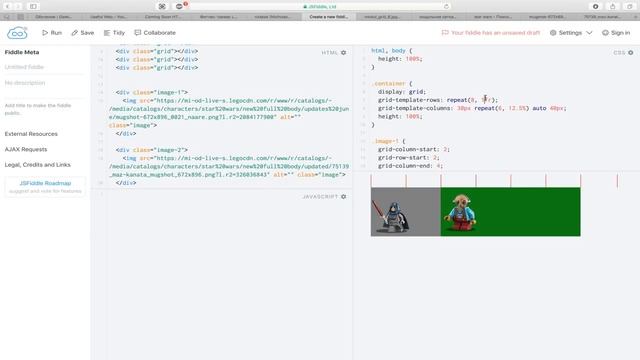Switch to the 'Coming Soon HT...' tab
The image size is (640, 360).
[x=162, y=17]
